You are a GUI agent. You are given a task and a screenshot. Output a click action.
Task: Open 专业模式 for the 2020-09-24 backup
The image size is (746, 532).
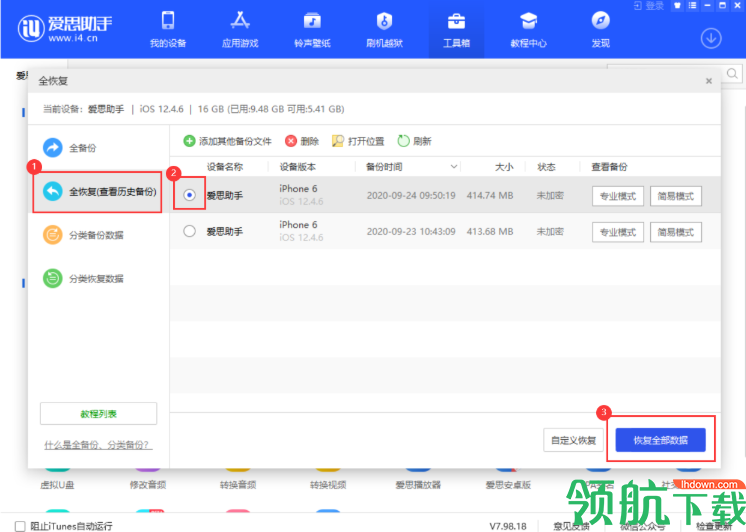618,196
